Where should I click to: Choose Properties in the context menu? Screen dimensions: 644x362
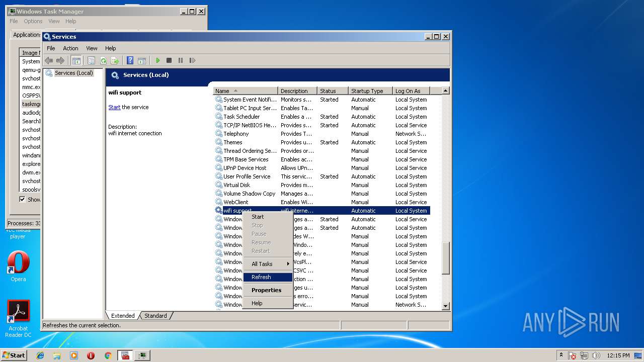268,290
